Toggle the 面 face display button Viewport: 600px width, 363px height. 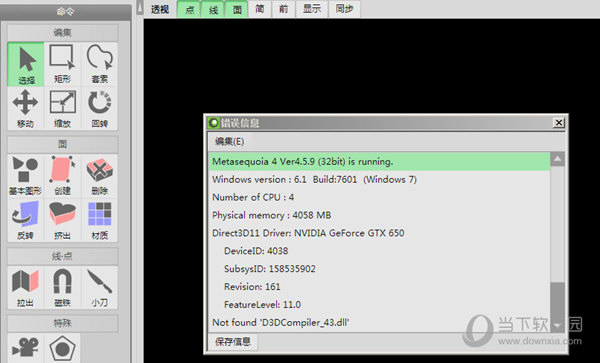pyautogui.click(x=236, y=9)
